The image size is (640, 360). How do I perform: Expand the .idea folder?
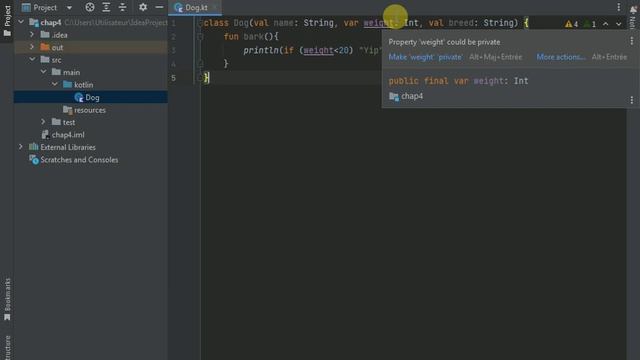click(x=32, y=35)
